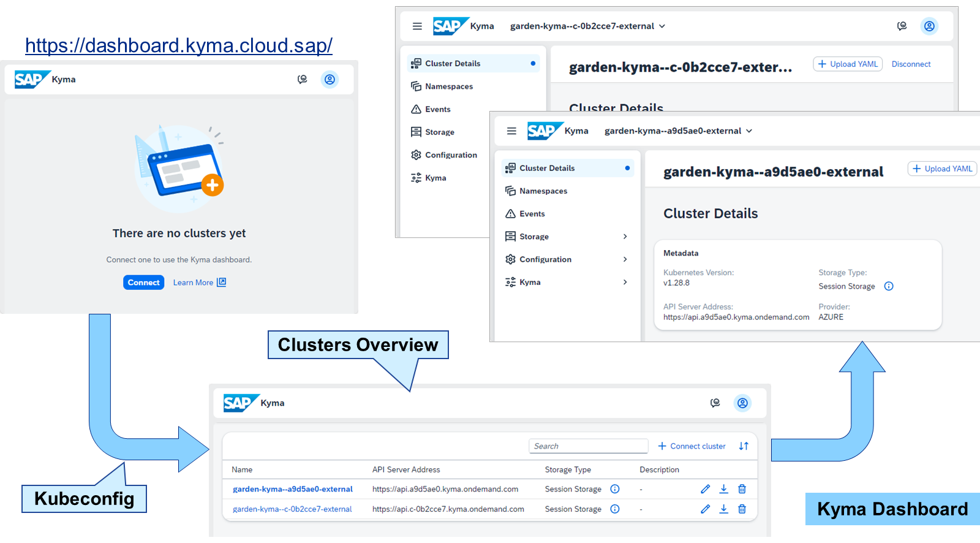The image size is (980, 543).
Task: Open the user profile avatar in the no-clusters window
Action: (x=330, y=79)
